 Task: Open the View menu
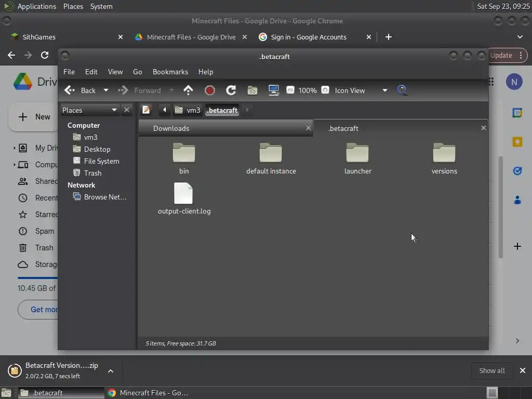115,72
